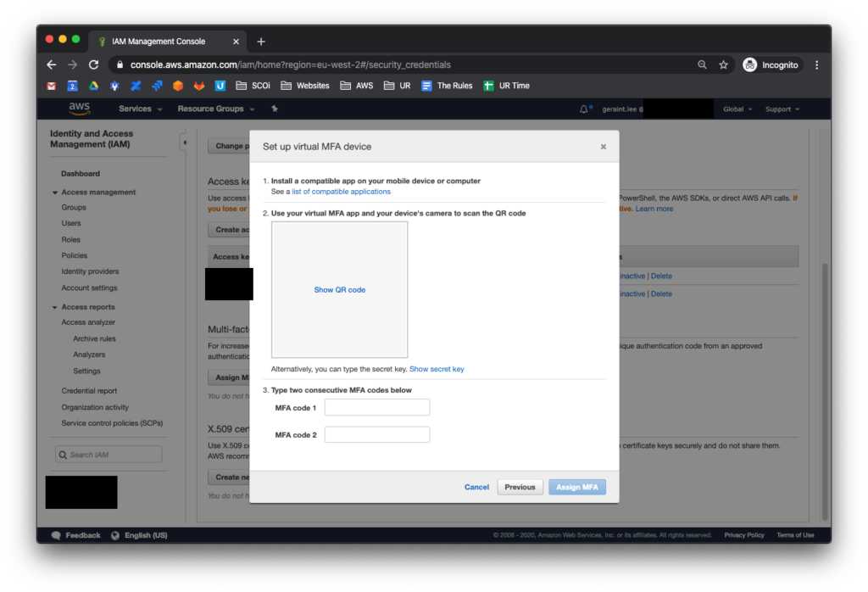868x592 pixels.
Task: Open Archive rules in the sidebar
Action: coord(94,339)
